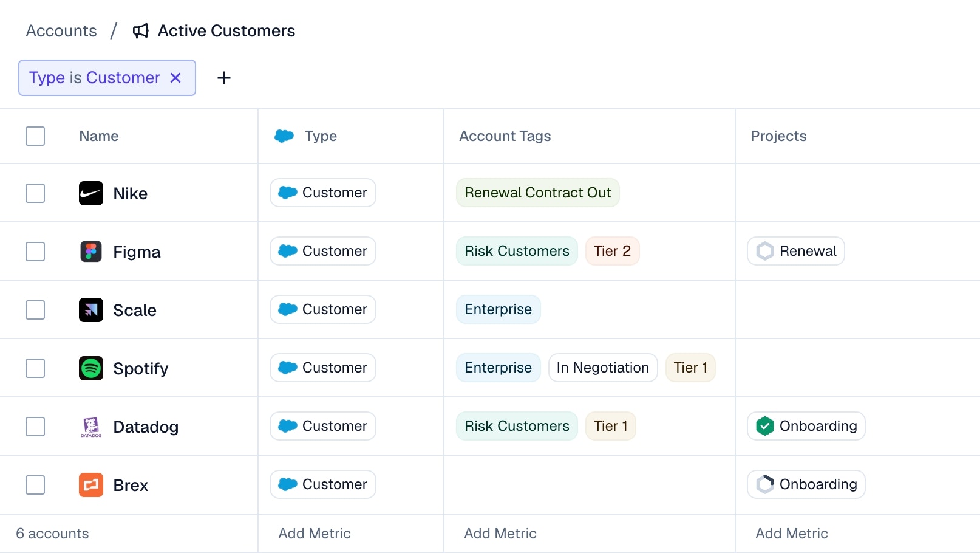Select the Nike row checkbox
980x553 pixels.
tap(35, 193)
